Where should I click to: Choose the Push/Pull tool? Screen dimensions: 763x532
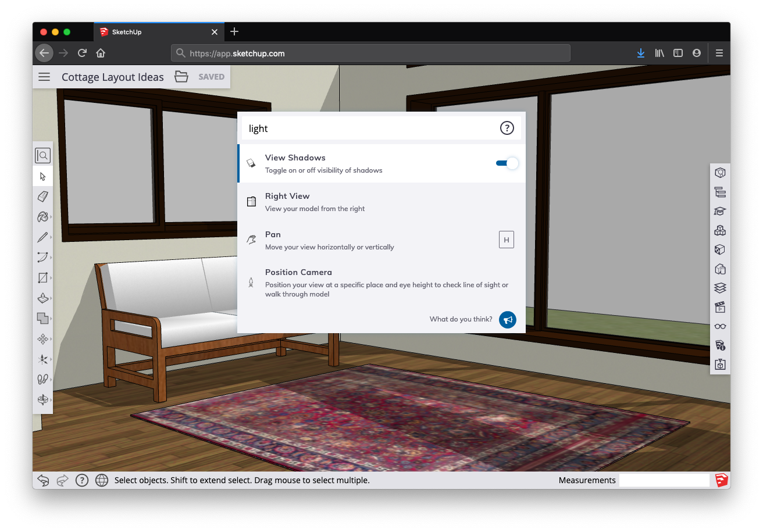42,298
